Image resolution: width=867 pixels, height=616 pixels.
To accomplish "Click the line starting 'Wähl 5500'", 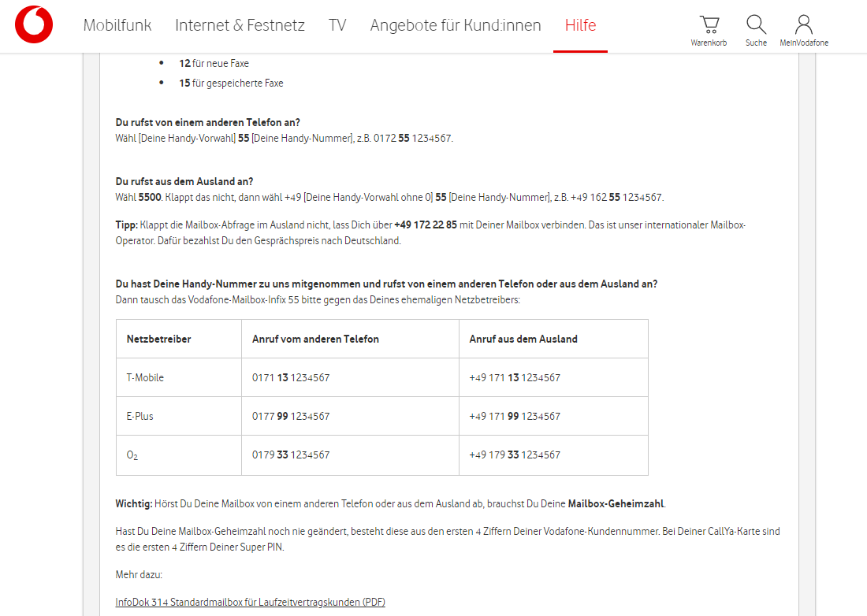I will coord(389,198).
